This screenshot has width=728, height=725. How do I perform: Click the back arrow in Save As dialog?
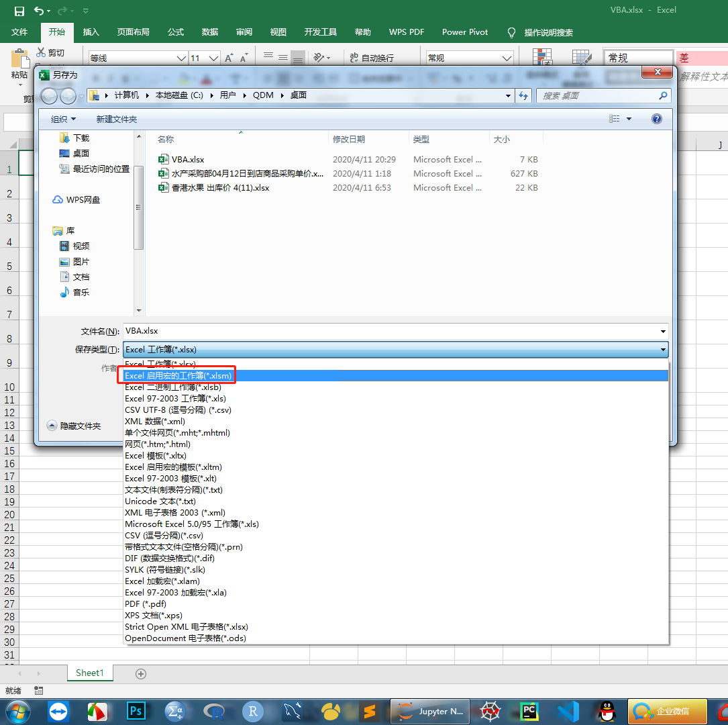(49, 96)
